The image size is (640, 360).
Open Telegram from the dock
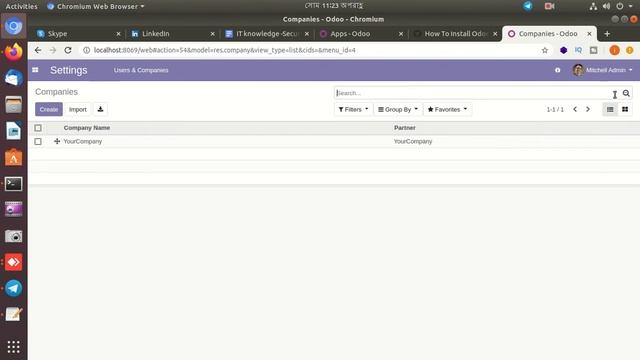coord(13,288)
